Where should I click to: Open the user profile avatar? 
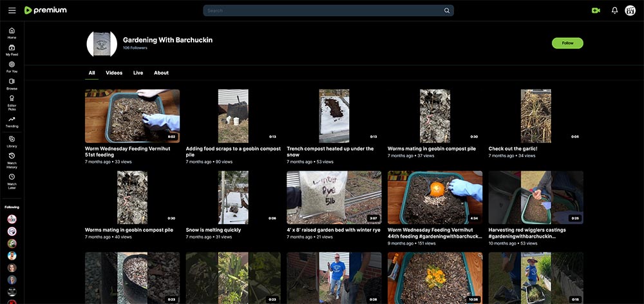point(630,11)
